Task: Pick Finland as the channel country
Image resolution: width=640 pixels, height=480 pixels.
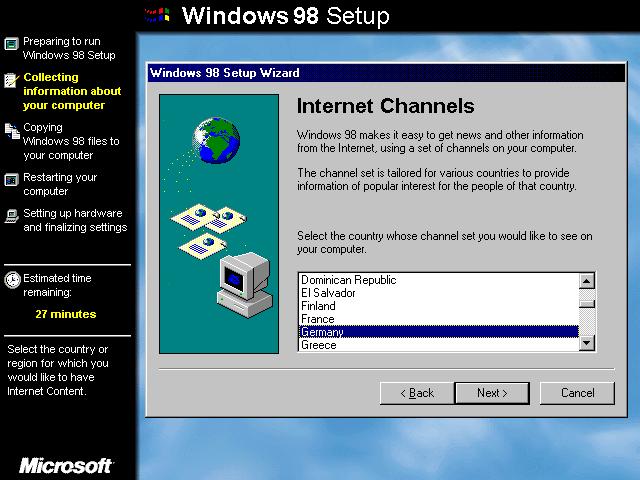Action: (439, 306)
